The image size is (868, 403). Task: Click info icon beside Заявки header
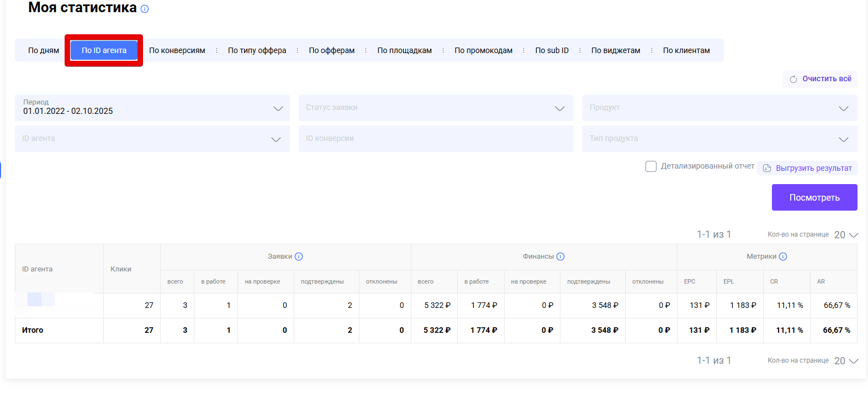299,257
